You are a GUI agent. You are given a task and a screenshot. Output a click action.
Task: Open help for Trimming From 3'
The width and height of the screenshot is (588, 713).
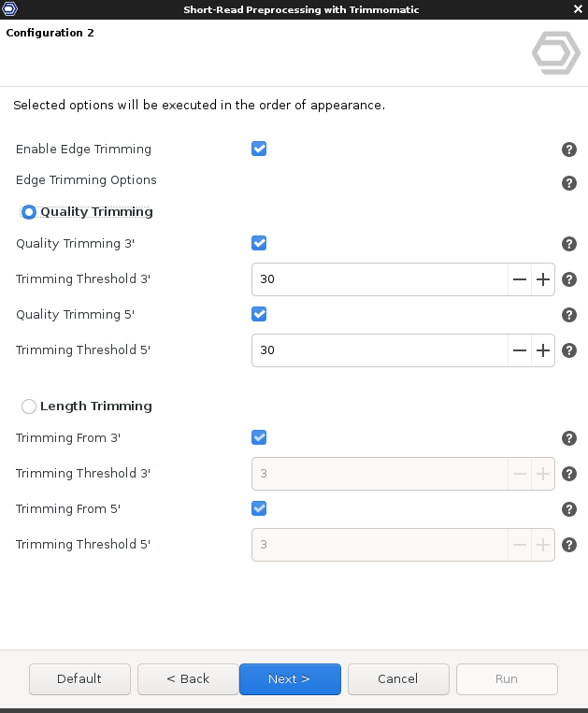click(569, 438)
